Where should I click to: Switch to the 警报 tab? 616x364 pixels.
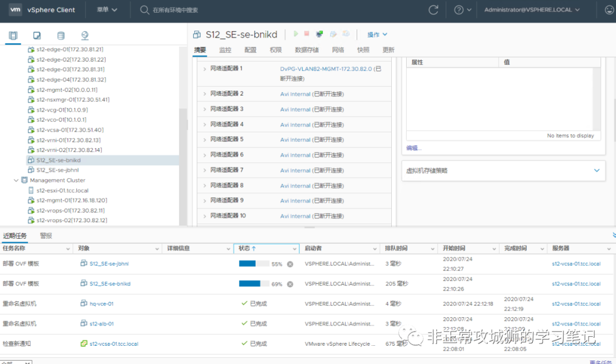click(46, 236)
